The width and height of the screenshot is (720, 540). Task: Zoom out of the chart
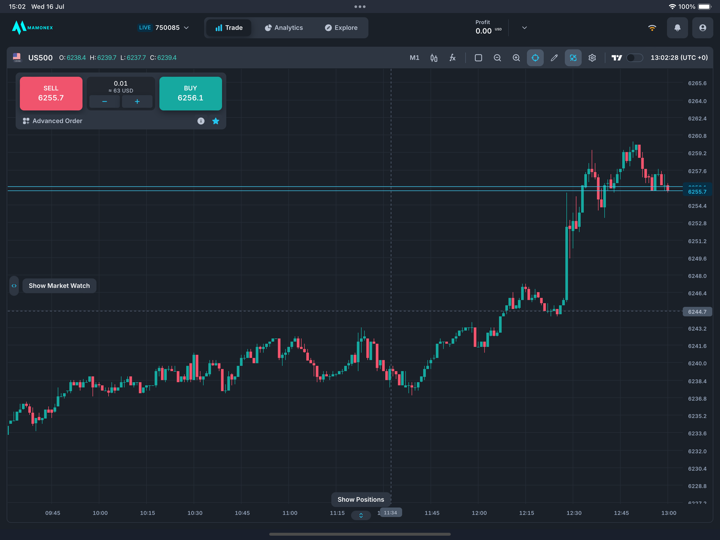coord(497,58)
